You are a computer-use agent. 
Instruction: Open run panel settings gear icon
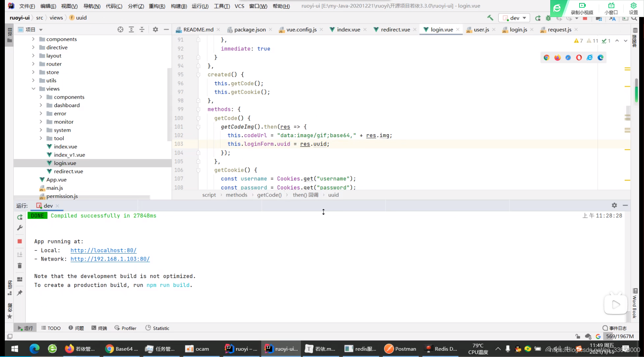click(614, 205)
